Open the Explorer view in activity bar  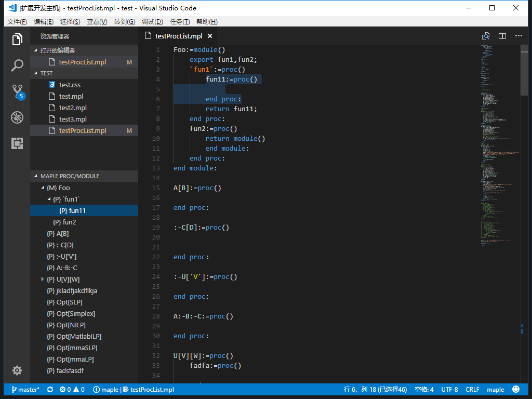[x=17, y=39]
